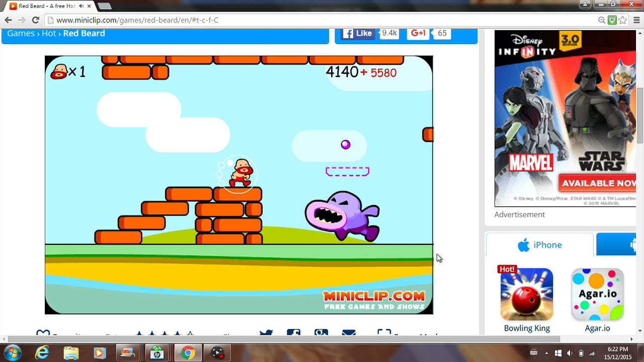Click the scrollbar up arrow

point(640,33)
